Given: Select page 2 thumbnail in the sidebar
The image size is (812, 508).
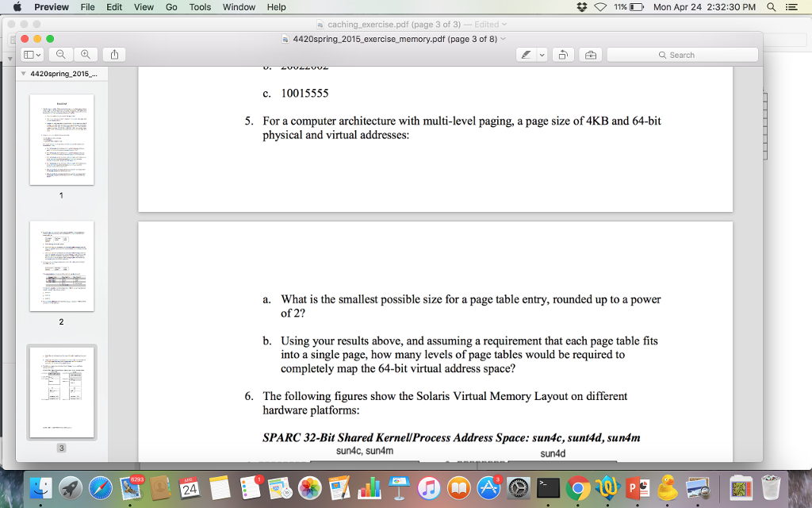Looking at the screenshot, I should (x=61, y=266).
